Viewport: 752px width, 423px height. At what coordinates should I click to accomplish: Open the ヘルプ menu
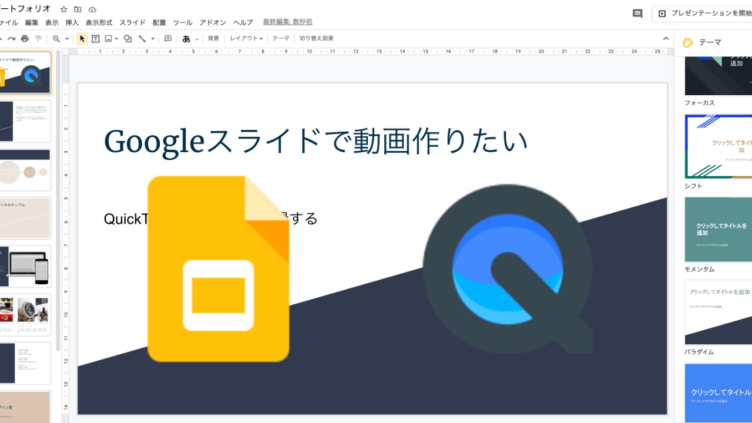(243, 23)
